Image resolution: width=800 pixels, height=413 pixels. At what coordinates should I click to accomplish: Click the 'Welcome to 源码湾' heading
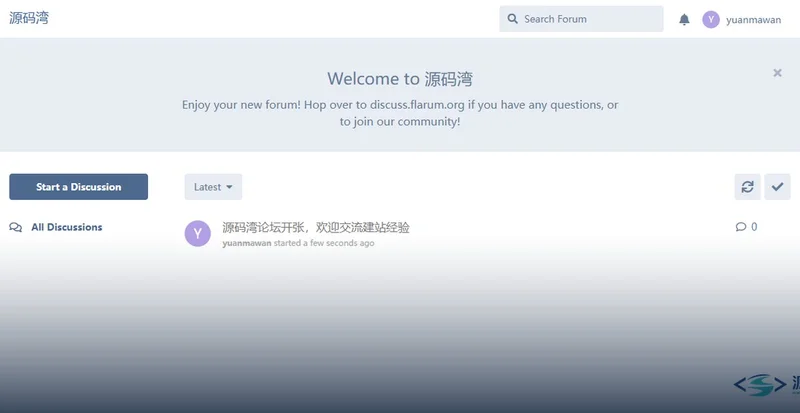[x=400, y=79]
